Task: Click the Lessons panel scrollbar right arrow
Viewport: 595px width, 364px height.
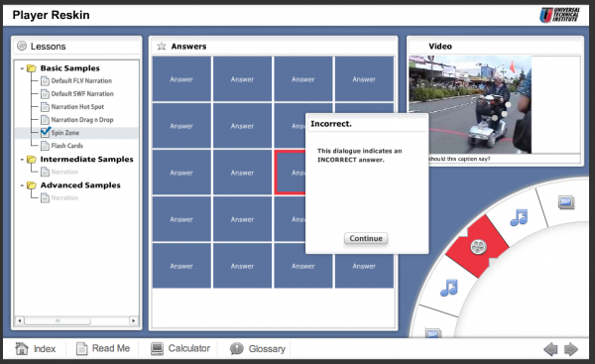Action: click(x=133, y=320)
